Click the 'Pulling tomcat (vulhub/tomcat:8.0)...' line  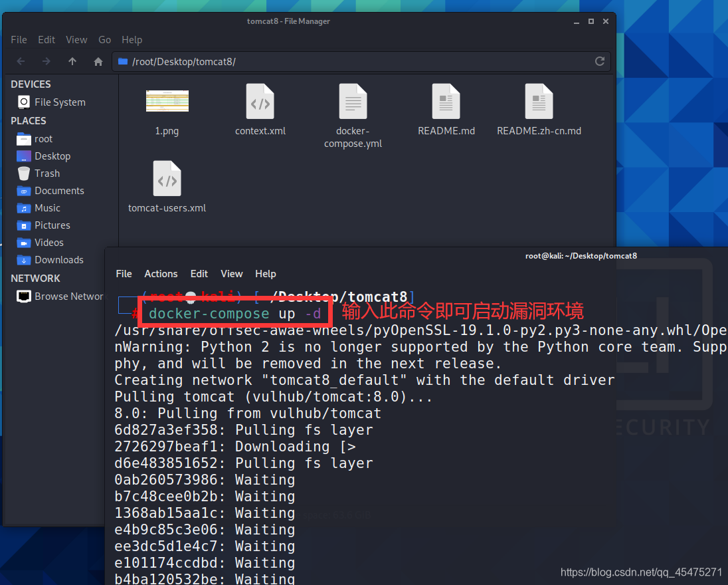(273, 396)
